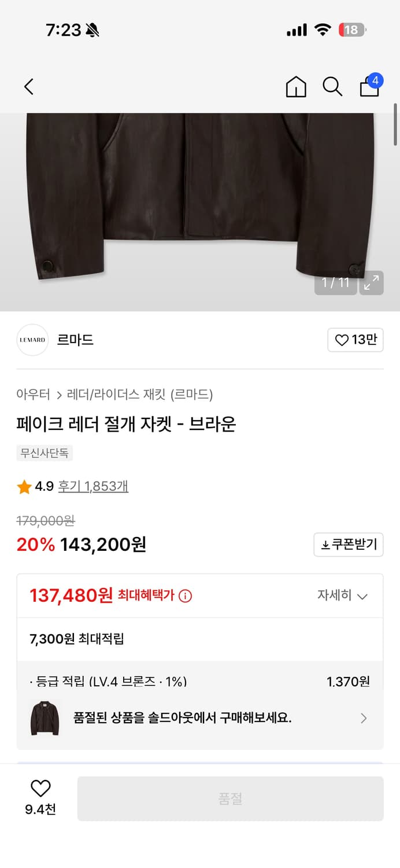The width and height of the screenshot is (400, 868).
Task: Toggle the brand favorite heart showing 13만
Action: click(355, 340)
